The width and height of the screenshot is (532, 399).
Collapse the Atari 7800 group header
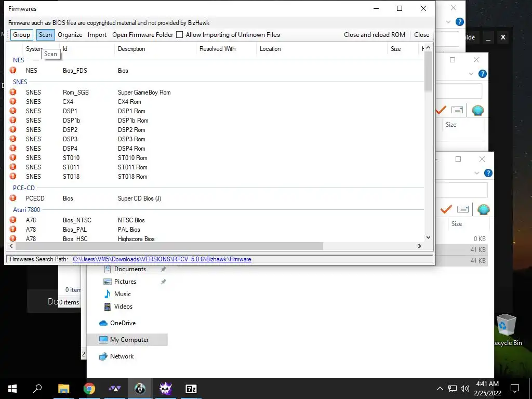pos(26,210)
